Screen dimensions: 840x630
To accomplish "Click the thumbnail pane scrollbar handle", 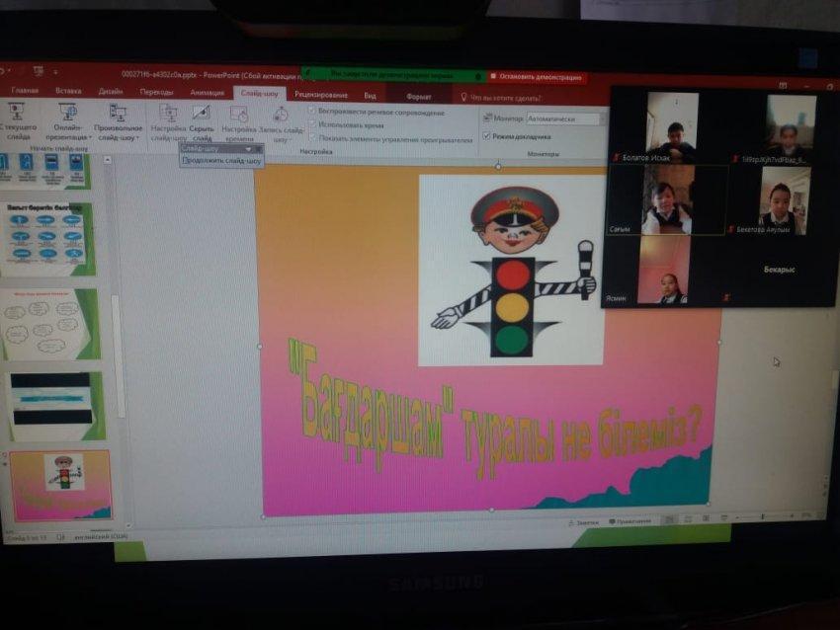I will 120,355.
